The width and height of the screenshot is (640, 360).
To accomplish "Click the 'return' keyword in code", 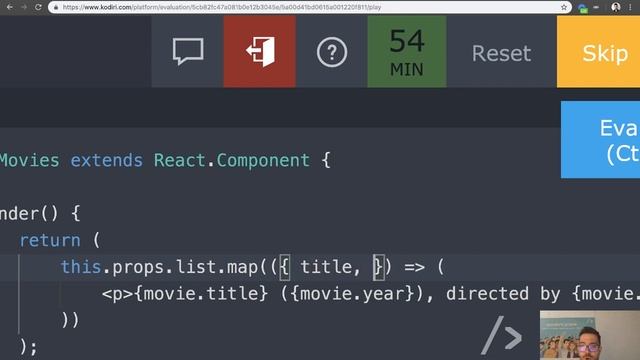I will point(50,240).
